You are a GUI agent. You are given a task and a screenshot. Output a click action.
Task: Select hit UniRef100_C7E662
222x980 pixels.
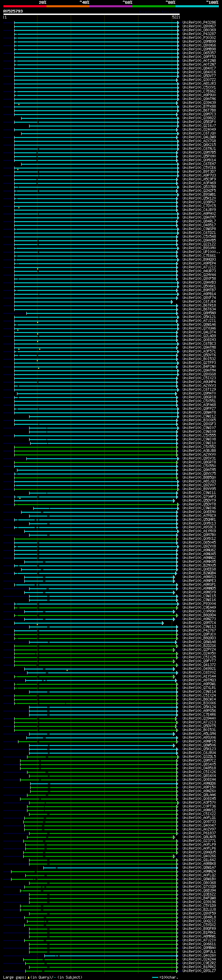pyautogui.click(x=199, y=91)
